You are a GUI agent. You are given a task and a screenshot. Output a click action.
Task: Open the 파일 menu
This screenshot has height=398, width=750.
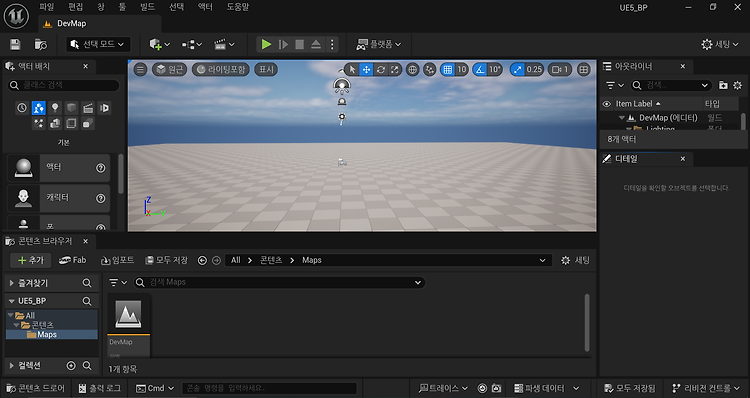point(46,7)
